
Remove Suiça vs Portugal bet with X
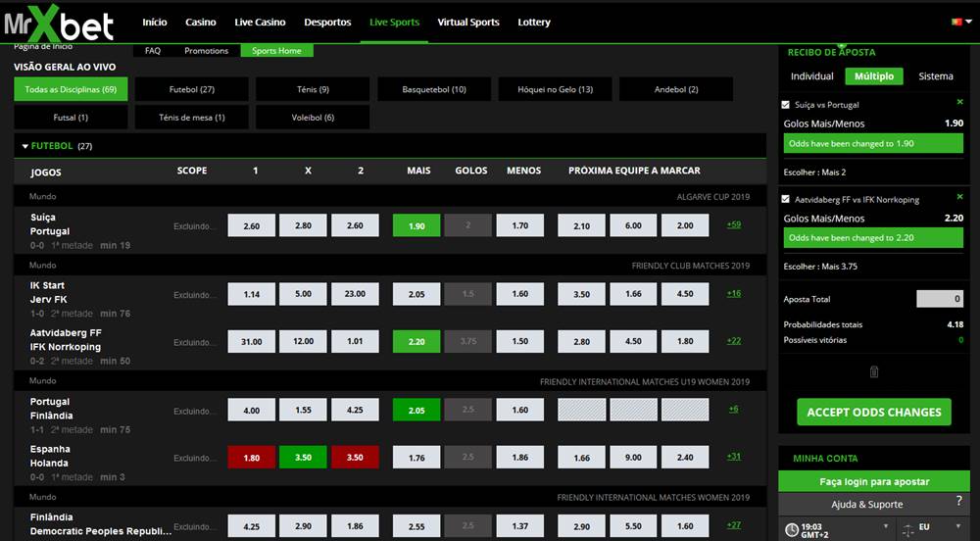point(959,102)
